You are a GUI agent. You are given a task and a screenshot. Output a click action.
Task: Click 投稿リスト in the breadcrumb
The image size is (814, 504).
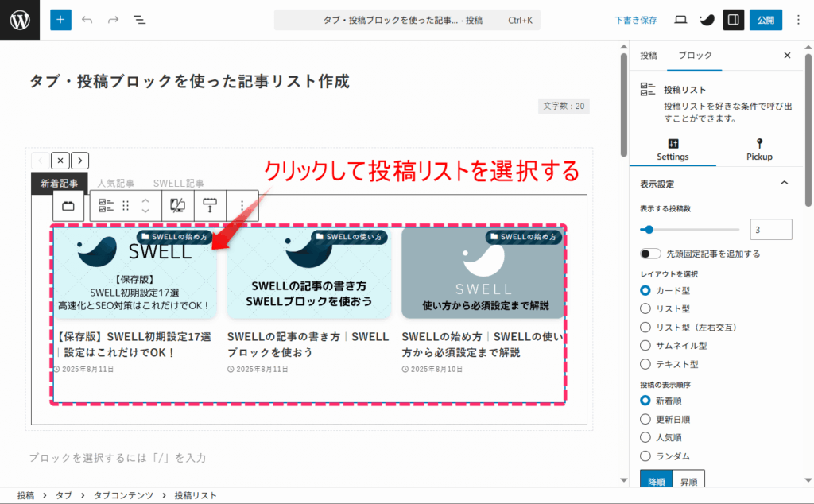tap(196, 496)
